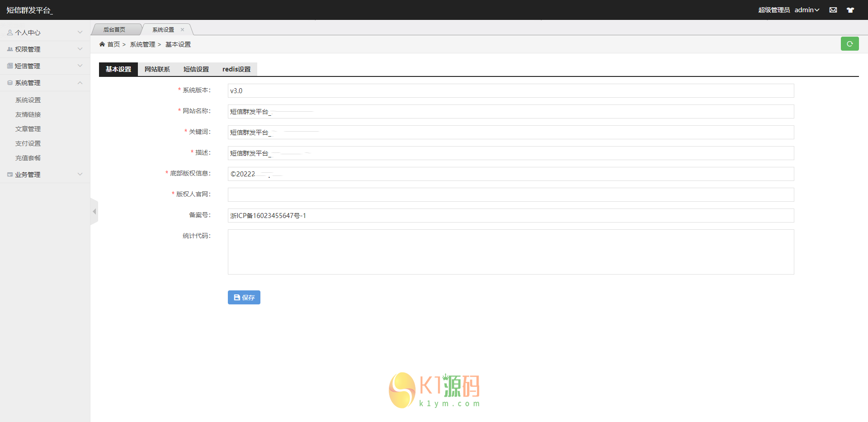Switch to the 后台首页 tab
This screenshot has width=868, height=422.
pyautogui.click(x=114, y=30)
